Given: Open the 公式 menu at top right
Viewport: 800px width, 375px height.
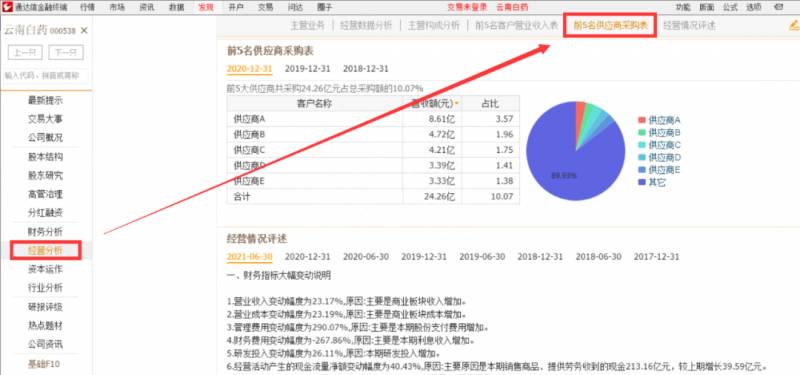Looking at the screenshot, I should (x=730, y=7).
